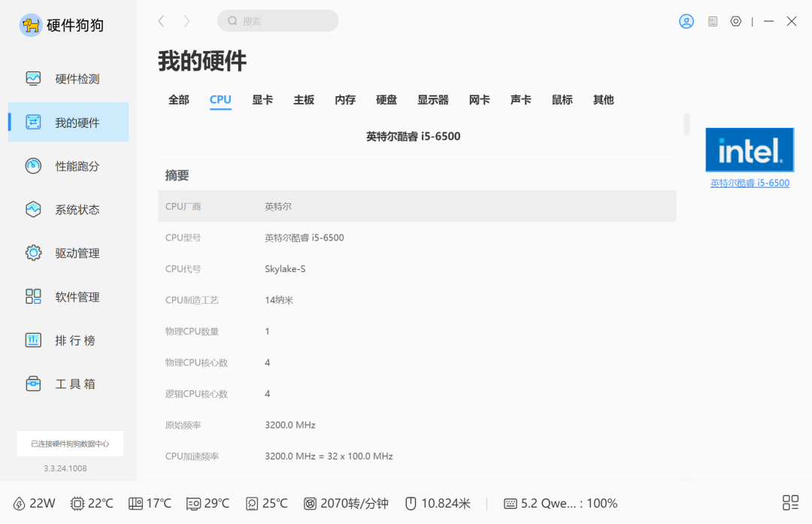
Task: Click the fan speed 2070转/分钟 icon
Action: click(310, 503)
